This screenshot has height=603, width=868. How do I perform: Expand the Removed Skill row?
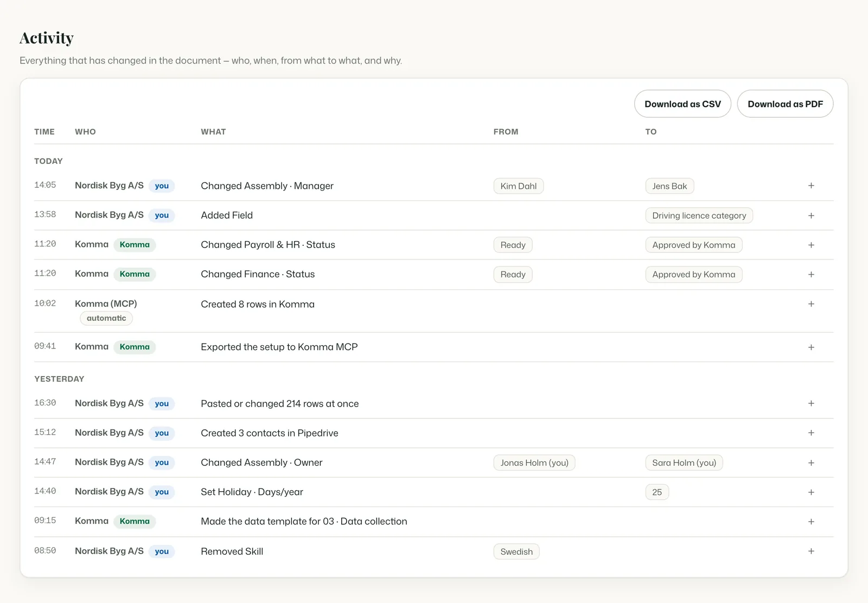[811, 551]
